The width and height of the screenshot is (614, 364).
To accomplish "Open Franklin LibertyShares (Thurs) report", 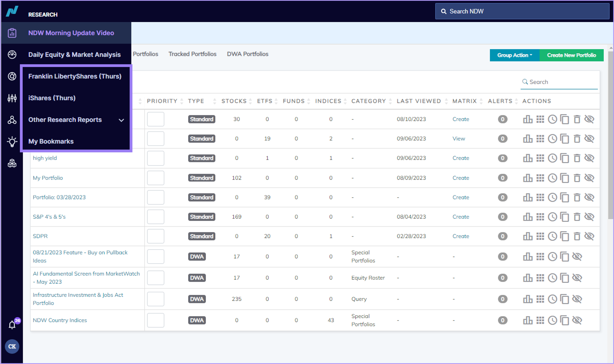I will (x=75, y=76).
